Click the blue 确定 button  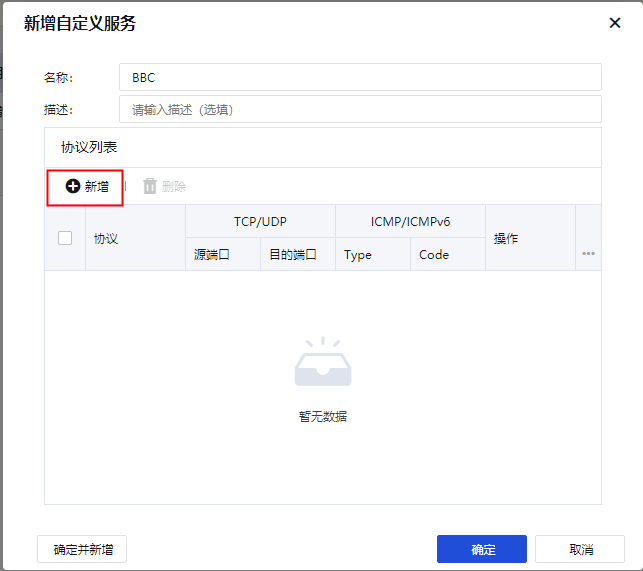coord(481,549)
